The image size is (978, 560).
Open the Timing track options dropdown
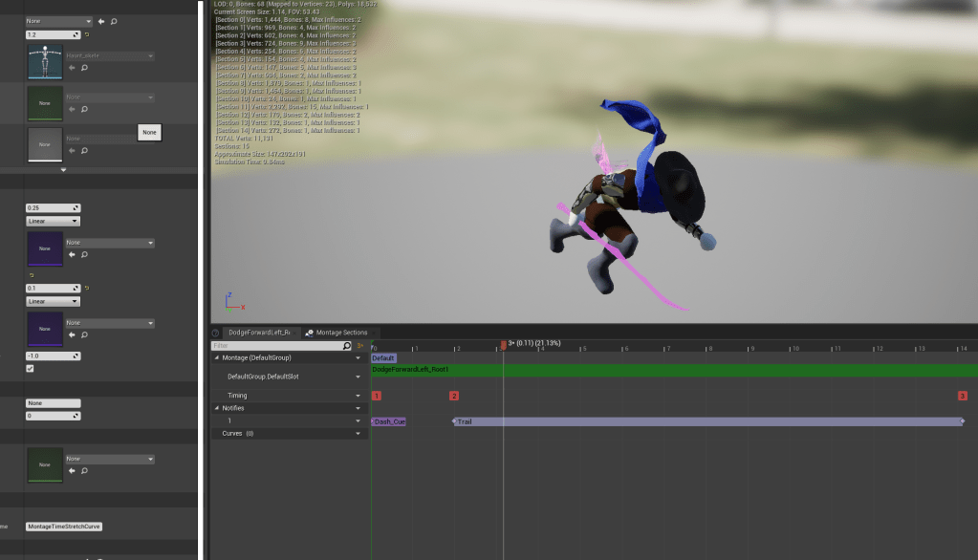359,395
